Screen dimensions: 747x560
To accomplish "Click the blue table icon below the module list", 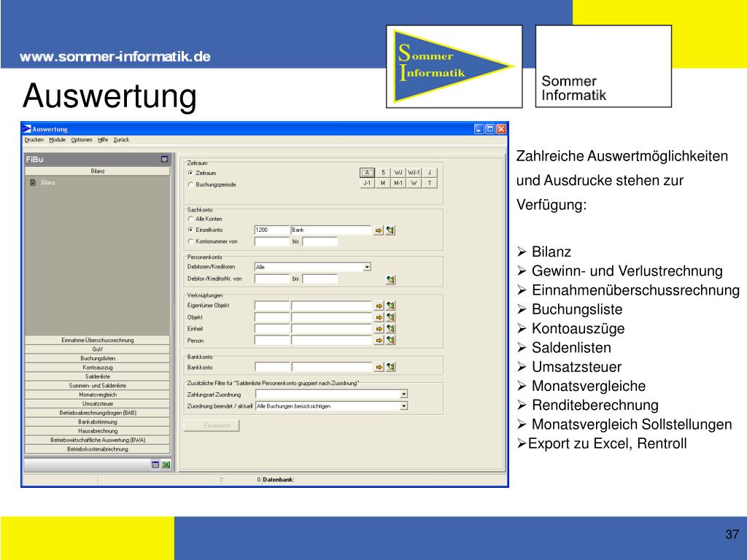I will (x=155, y=464).
